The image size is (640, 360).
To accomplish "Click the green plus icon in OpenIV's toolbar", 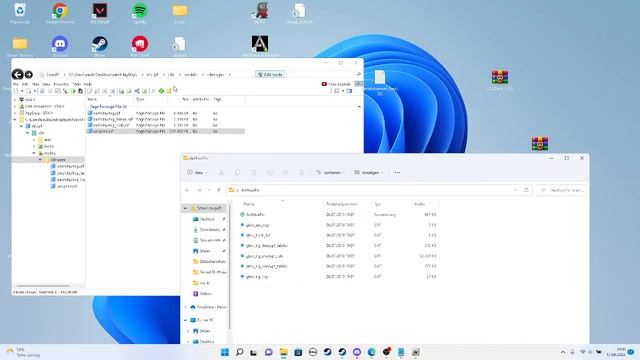I will pos(161,91).
